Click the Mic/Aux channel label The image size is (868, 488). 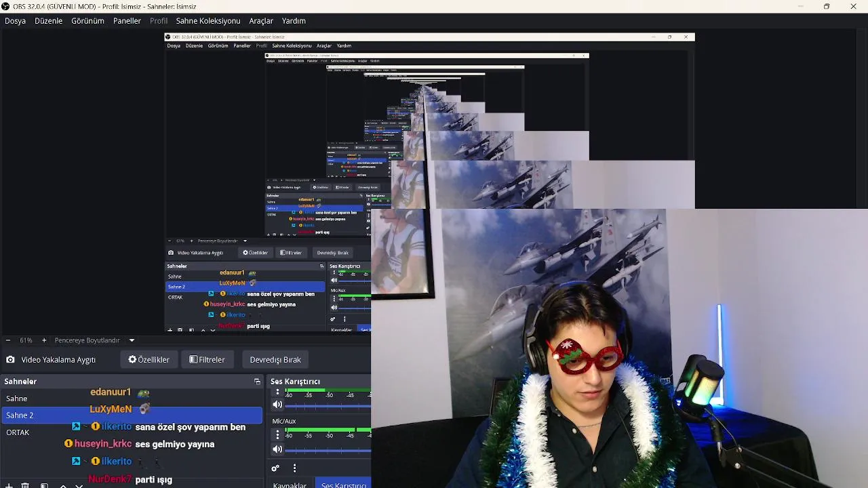click(x=284, y=421)
